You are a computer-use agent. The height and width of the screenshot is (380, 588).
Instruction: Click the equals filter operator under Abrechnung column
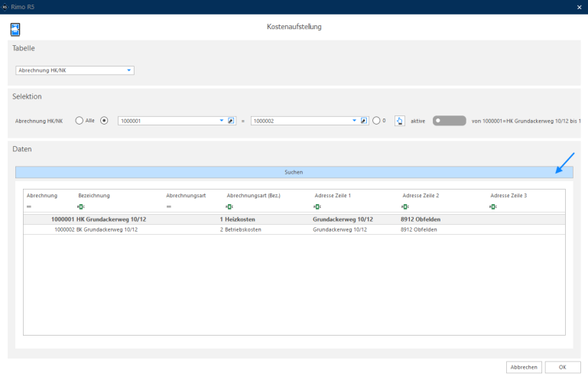tap(29, 206)
